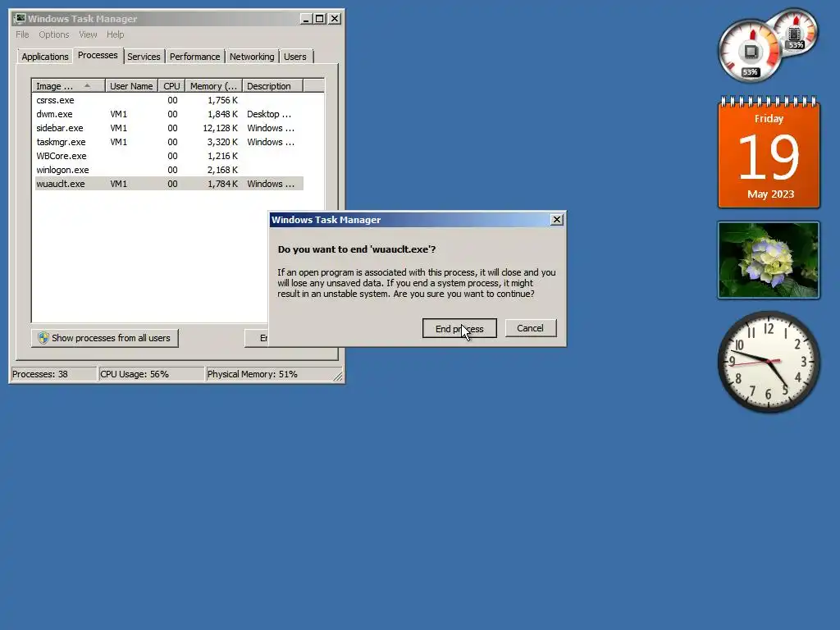Select the dwm.exe process row
This screenshot has width=840, height=630.
point(169,114)
